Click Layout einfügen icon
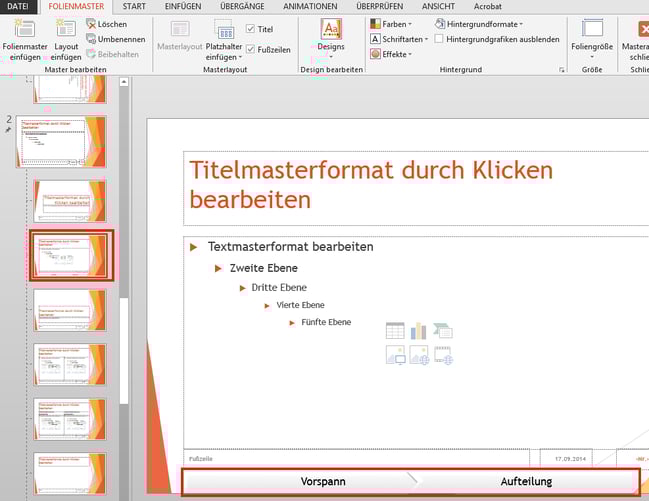 click(66, 29)
